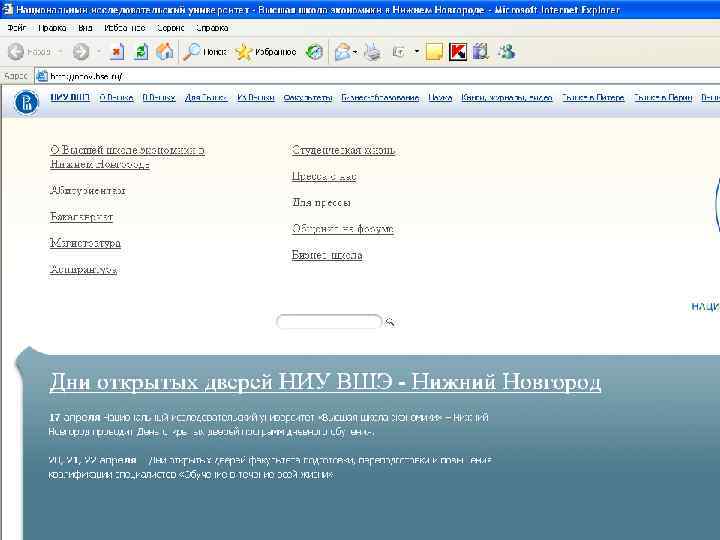Click the Internet Explorer title bar icon
The width and height of the screenshot is (720, 540).
pyautogui.click(x=7, y=9)
